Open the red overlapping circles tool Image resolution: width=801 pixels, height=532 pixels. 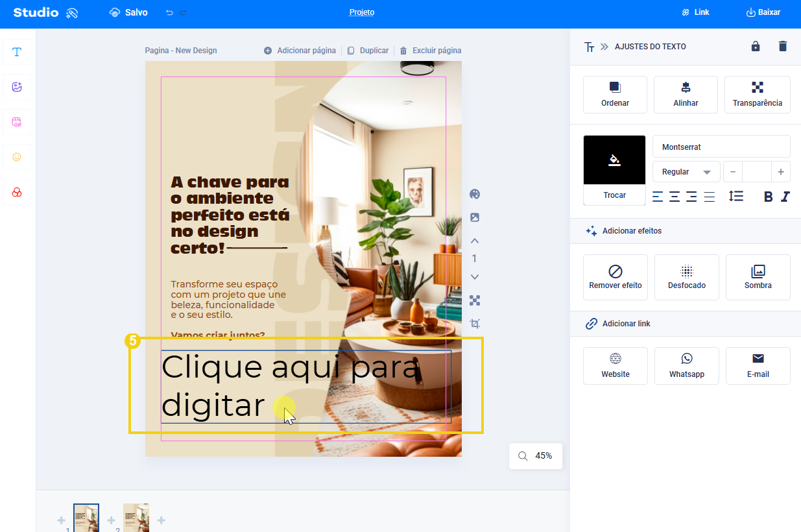17,192
